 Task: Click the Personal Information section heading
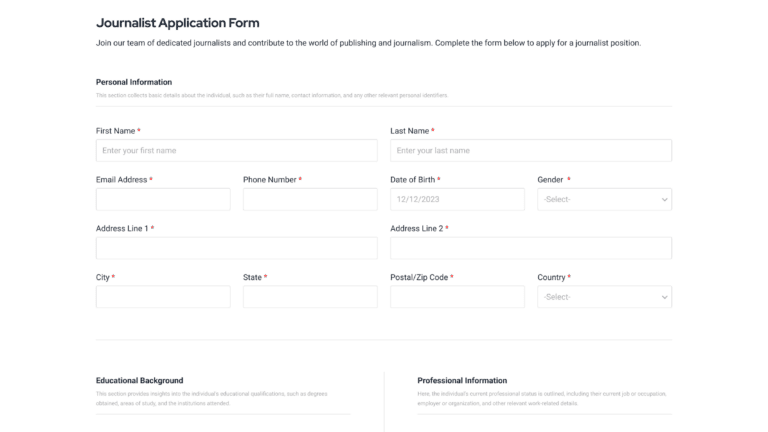pyautogui.click(x=134, y=82)
